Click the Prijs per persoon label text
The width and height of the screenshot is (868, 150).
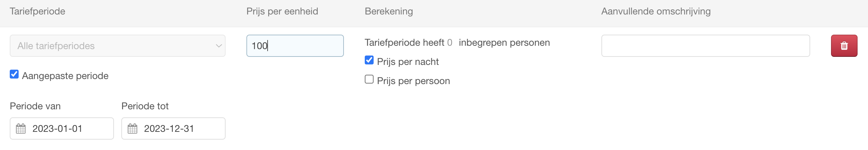(413, 81)
